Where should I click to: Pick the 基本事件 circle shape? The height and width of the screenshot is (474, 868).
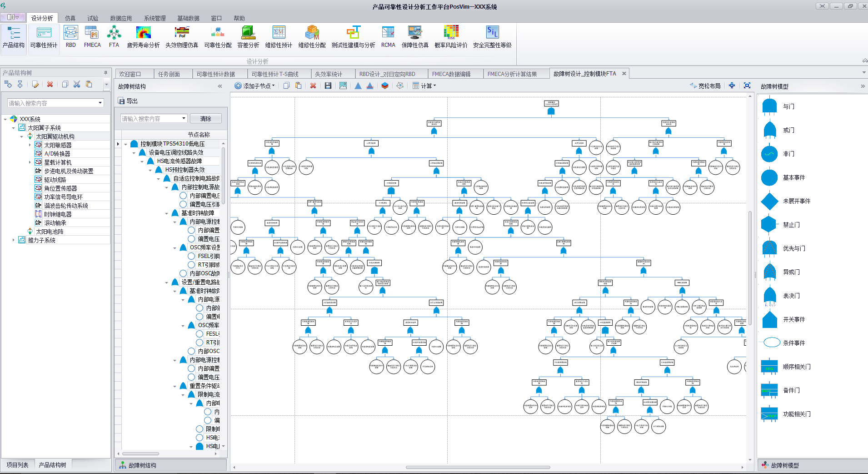tap(769, 177)
